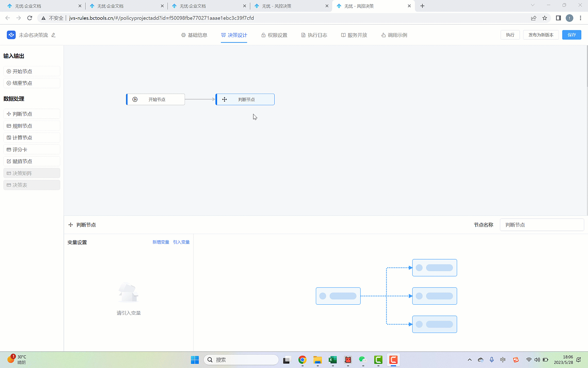Click the 中 input method indicator

click(503, 360)
